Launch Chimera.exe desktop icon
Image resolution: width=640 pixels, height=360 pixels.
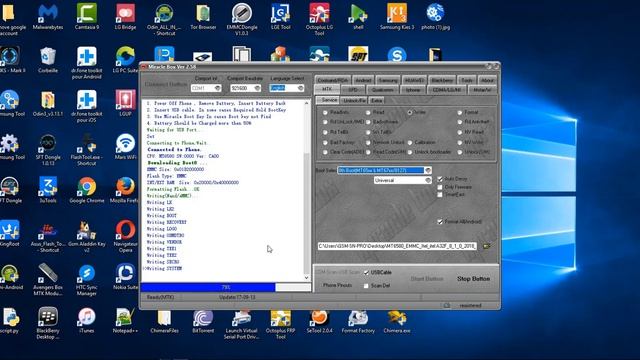pos(397,322)
